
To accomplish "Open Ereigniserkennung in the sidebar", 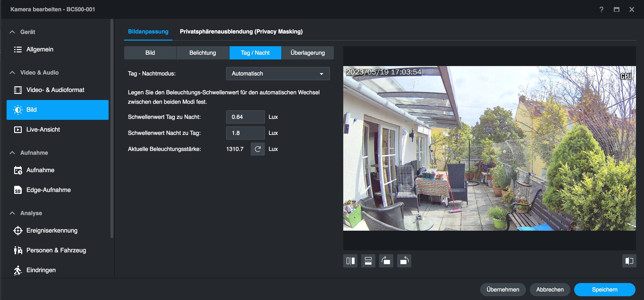I will (52, 230).
